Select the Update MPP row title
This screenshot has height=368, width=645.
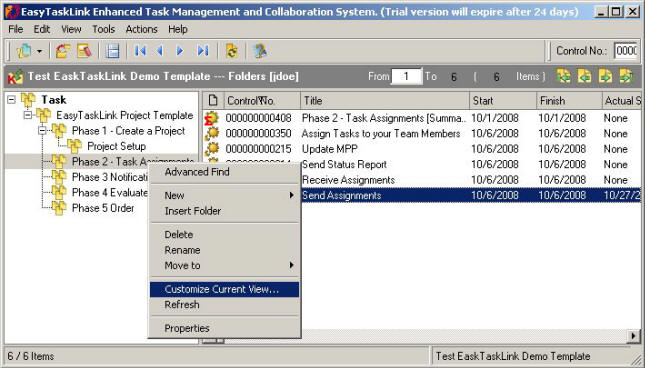329,149
